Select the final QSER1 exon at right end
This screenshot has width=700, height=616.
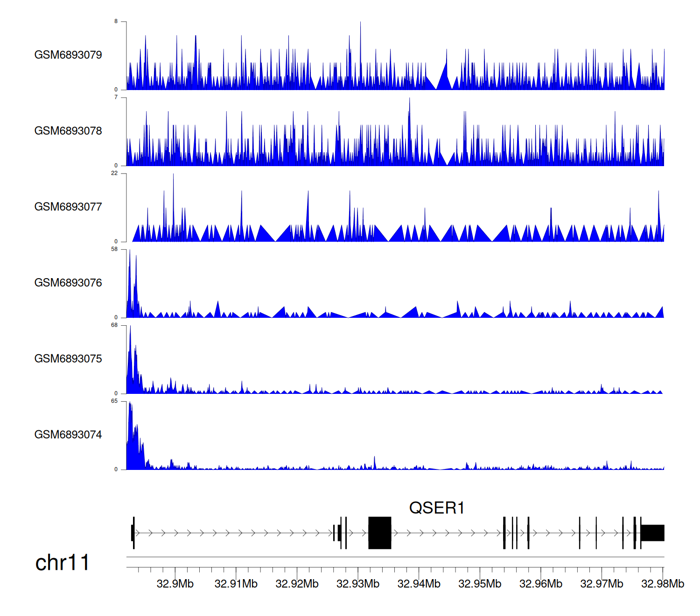pyautogui.click(x=652, y=533)
